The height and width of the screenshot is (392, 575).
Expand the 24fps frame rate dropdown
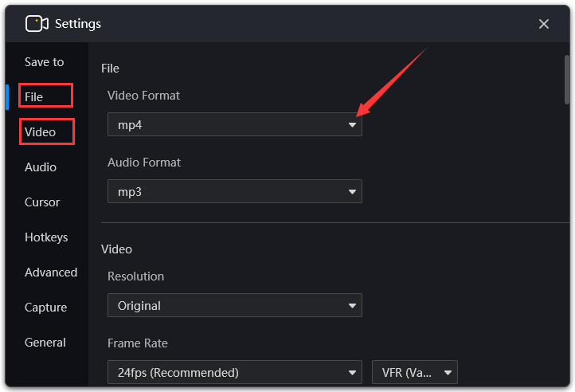click(x=235, y=372)
